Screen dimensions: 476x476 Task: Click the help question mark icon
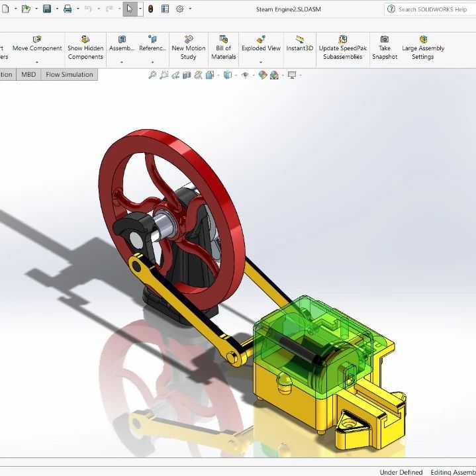pos(391,9)
